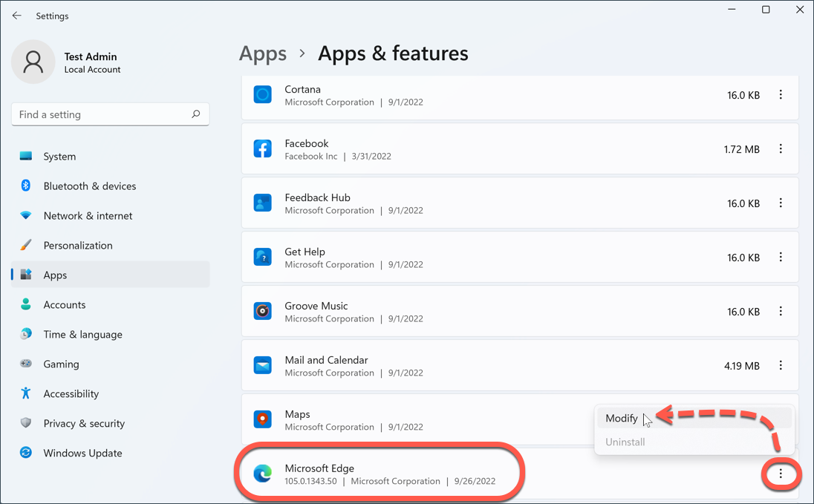Select the Maps app name
Viewport: 814px width, 504px height.
(298, 414)
